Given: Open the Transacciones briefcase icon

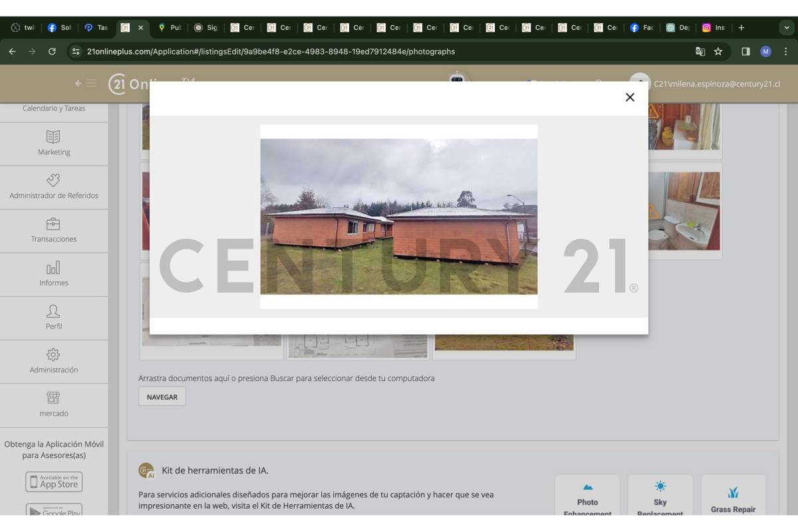Looking at the screenshot, I should [x=53, y=223].
